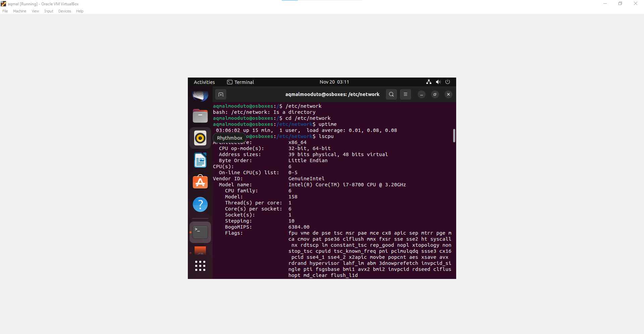Open the VirtualBox Help menu
Screen dimensions: 644x334
click(x=79, y=11)
